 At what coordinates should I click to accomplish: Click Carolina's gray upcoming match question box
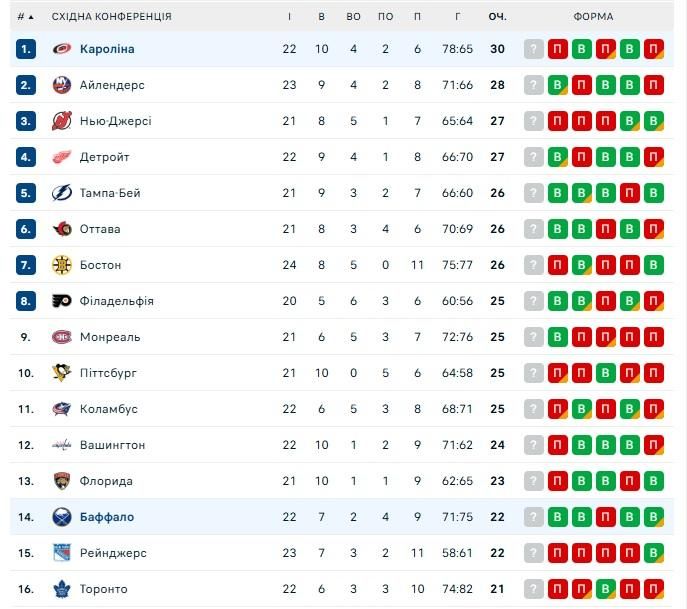click(x=534, y=49)
